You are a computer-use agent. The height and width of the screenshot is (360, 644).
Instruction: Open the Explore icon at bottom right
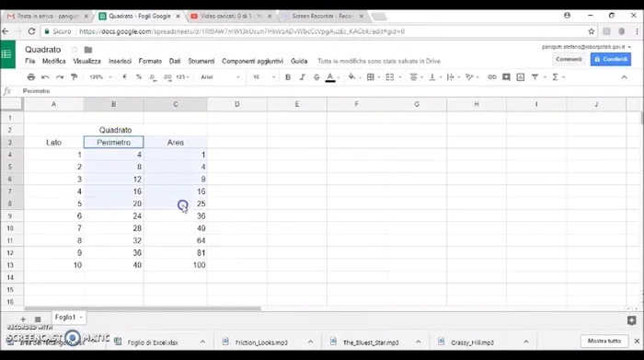click(632, 320)
